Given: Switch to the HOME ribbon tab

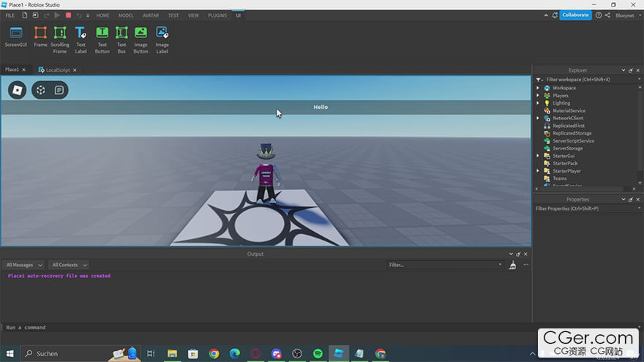Looking at the screenshot, I should click(x=102, y=15).
